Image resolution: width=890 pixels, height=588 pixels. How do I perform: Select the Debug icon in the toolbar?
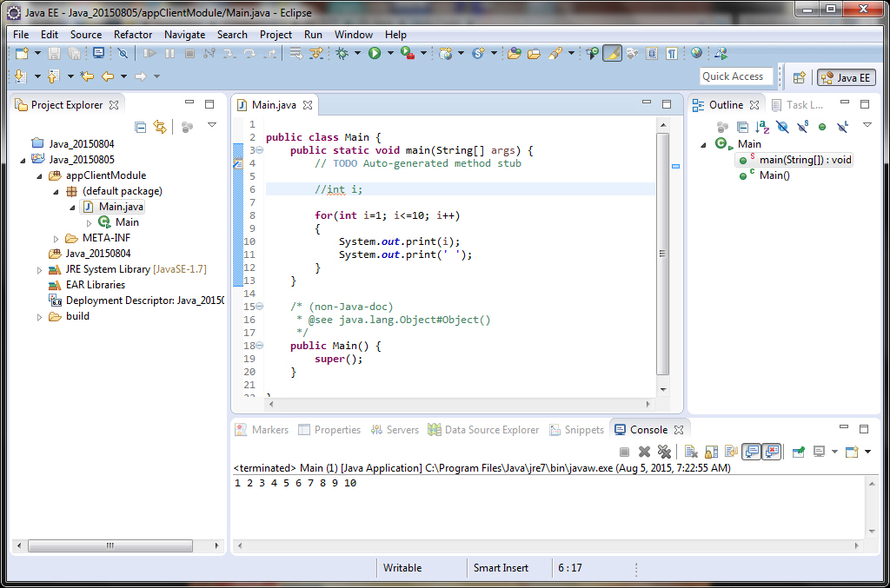[x=342, y=54]
